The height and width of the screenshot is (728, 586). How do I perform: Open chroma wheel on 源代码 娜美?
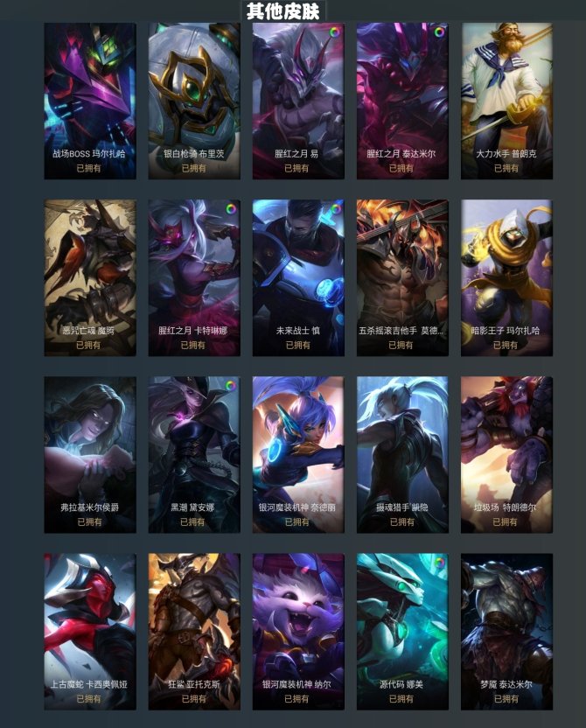coord(438,563)
